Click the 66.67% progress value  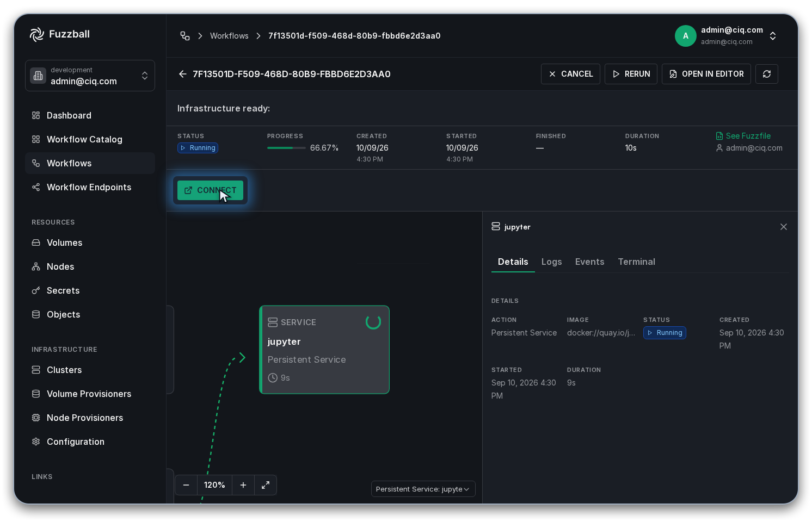click(x=324, y=148)
